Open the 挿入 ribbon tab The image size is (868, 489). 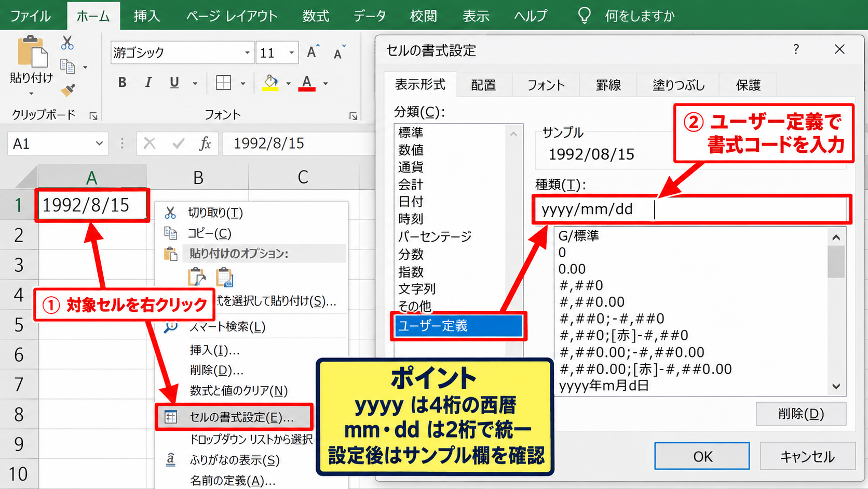[x=147, y=16]
